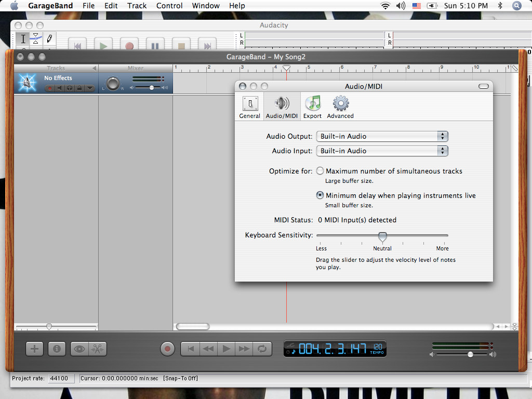Open the Export preferences tab
The image size is (532, 399).
(x=312, y=107)
